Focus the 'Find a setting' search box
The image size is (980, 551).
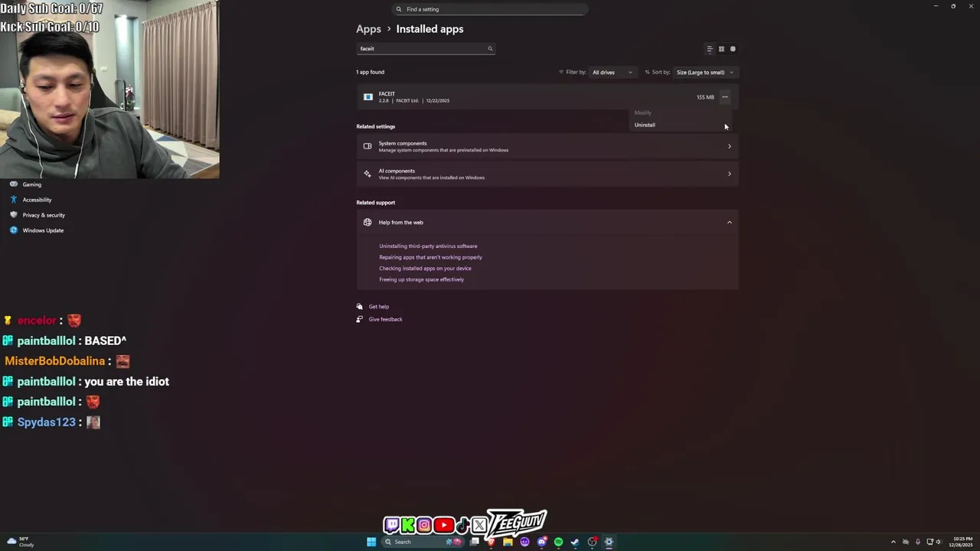click(x=490, y=9)
